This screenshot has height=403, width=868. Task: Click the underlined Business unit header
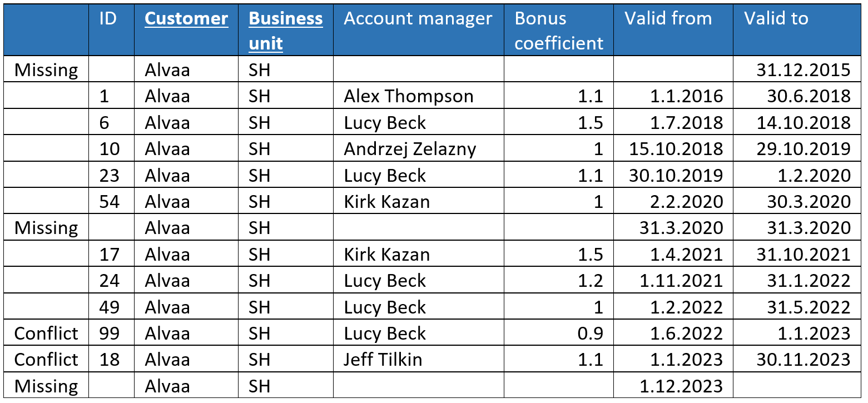coord(286,31)
